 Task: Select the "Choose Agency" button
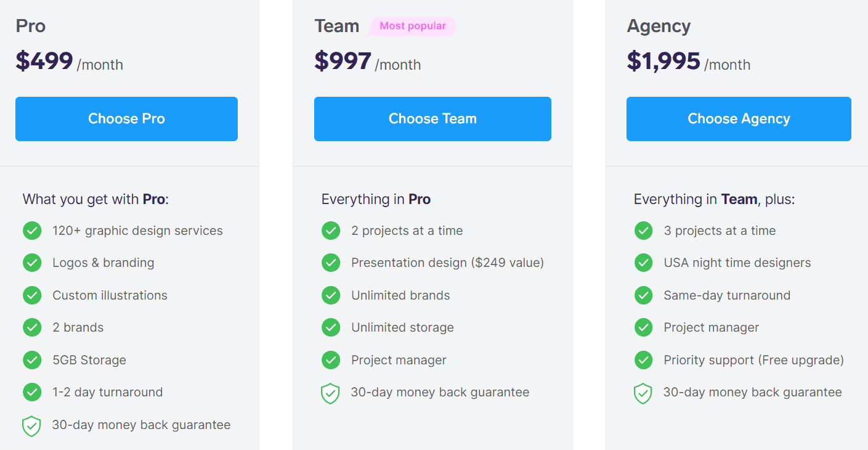[x=738, y=118]
